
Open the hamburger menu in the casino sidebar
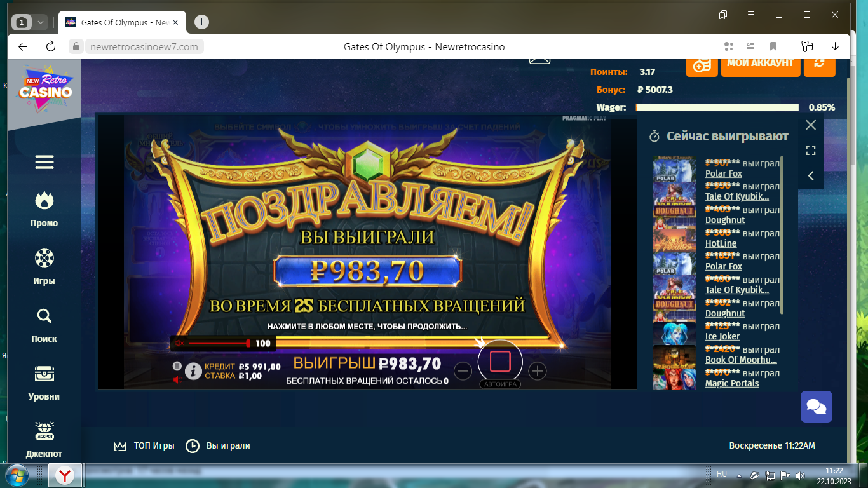pos(44,163)
